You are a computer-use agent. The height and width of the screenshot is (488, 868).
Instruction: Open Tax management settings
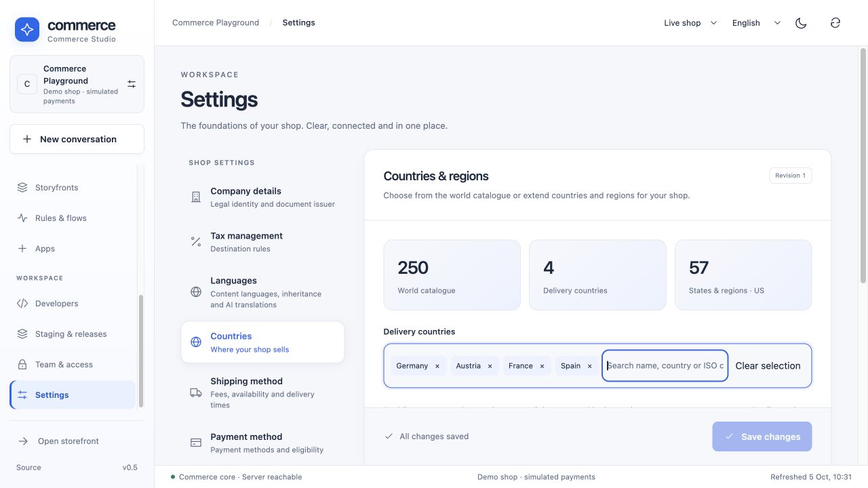pyautogui.click(x=262, y=242)
